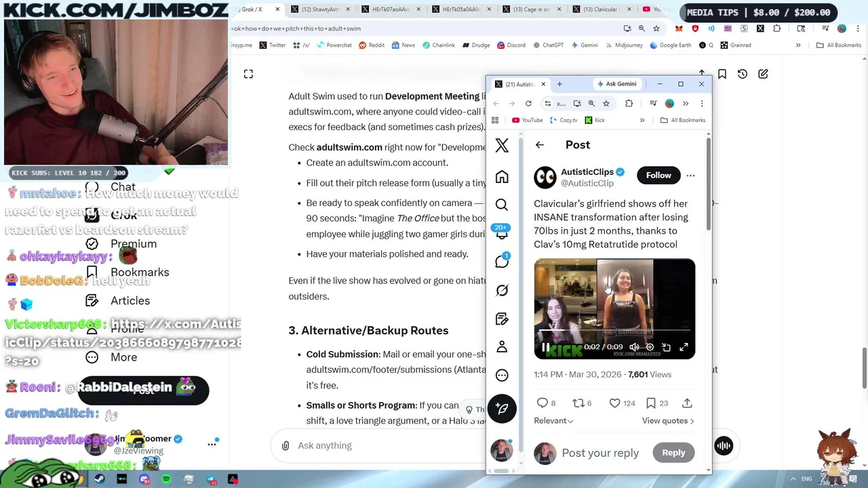Expand overflow bookmarks chevron in popup
Image resolution: width=868 pixels, height=488 pixels.
click(642, 120)
